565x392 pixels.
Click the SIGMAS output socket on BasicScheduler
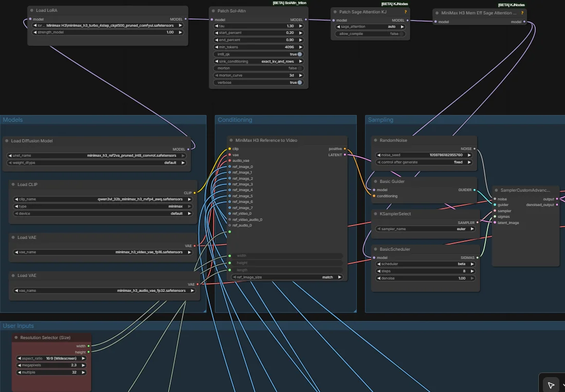tap(478, 258)
